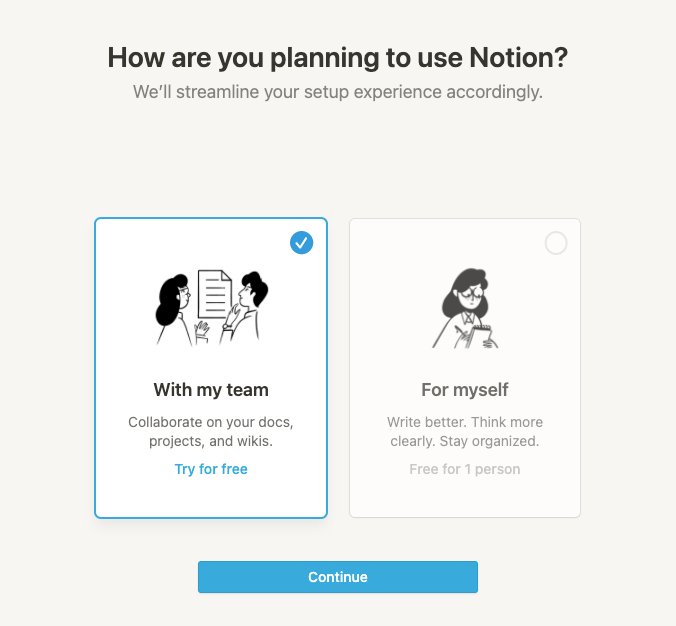Choose the With my team card
The height and width of the screenshot is (626, 676).
coord(211,368)
